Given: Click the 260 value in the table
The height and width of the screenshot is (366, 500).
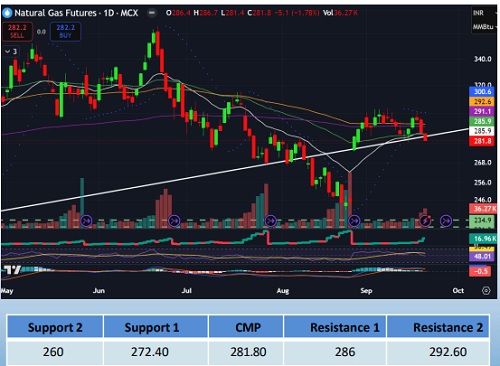Looking at the screenshot, I should [x=53, y=352].
